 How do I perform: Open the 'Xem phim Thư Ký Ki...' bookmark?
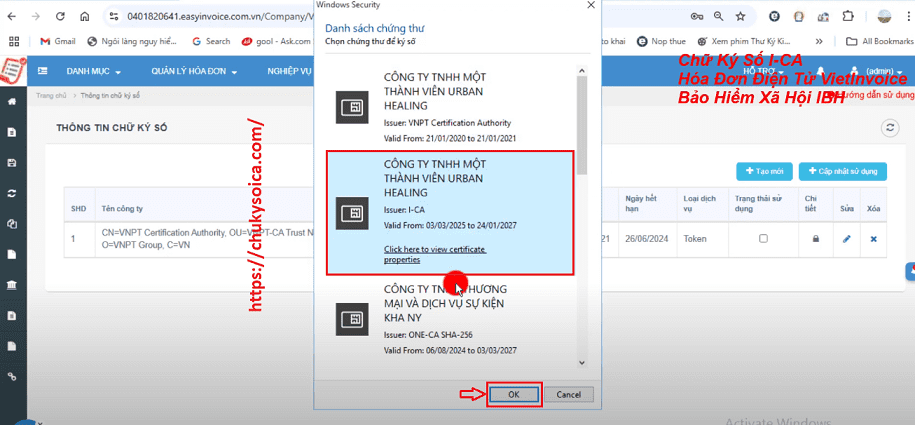744,41
